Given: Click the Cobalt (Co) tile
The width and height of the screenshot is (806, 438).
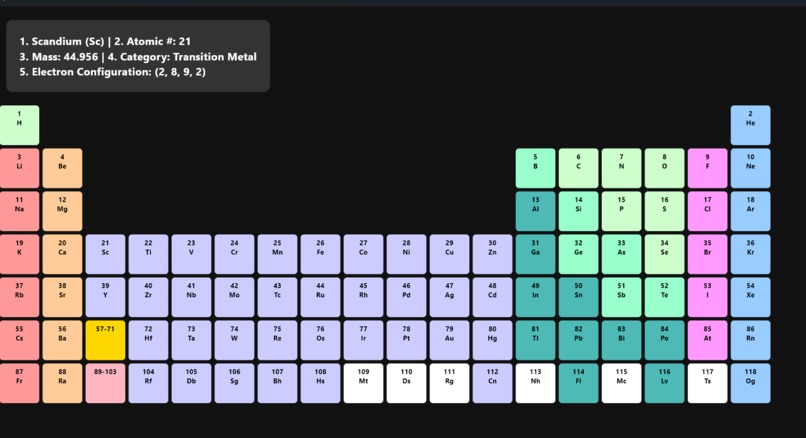Looking at the screenshot, I should 363,254.
